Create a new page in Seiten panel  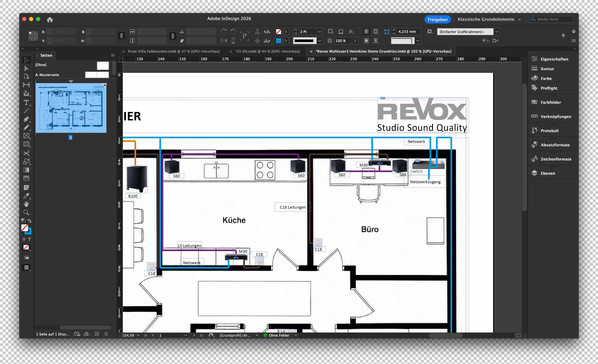97,334
